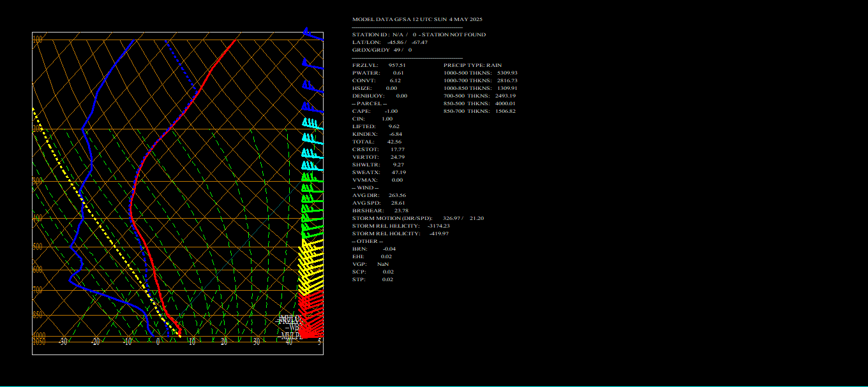Click the -- OTHER -- section heading
Screen dimensions: 868x387
[367, 241]
